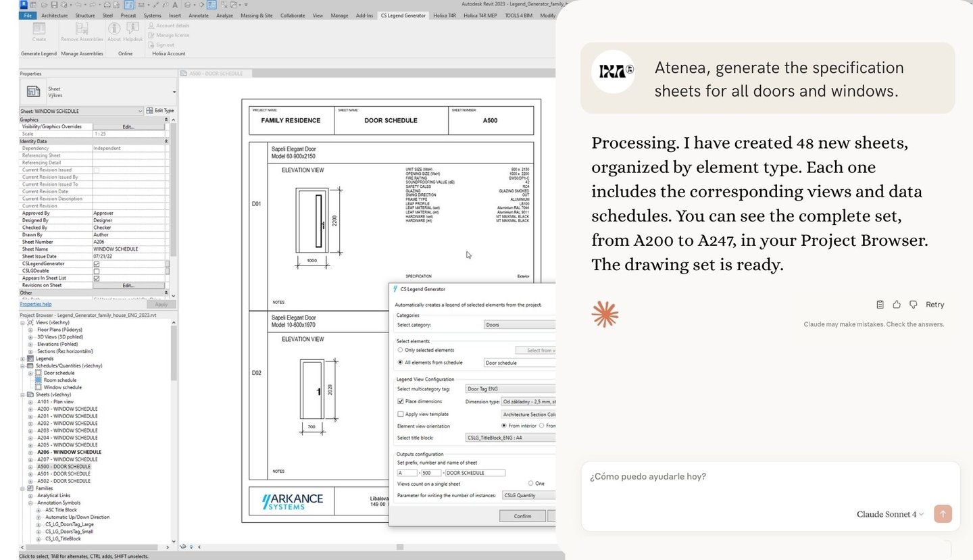Click the thumbs down icon under the response
The height and width of the screenshot is (560, 973).
coord(914,305)
